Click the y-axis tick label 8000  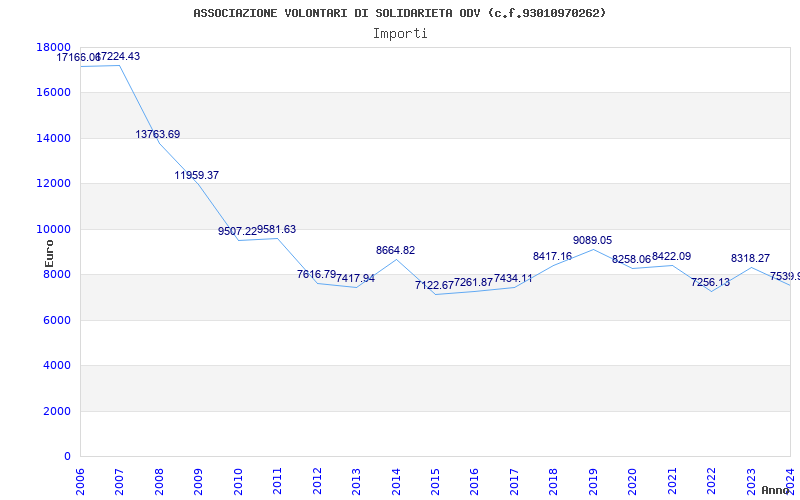click(57, 274)
